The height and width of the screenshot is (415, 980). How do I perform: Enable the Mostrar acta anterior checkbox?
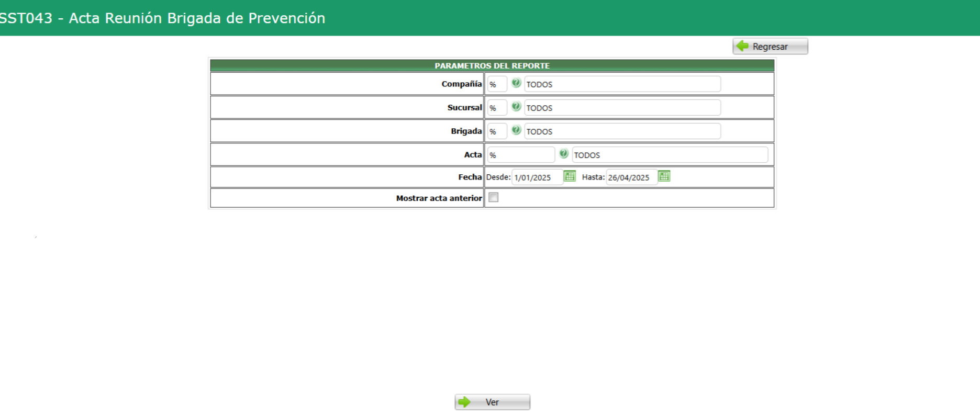tap(493, 197)
